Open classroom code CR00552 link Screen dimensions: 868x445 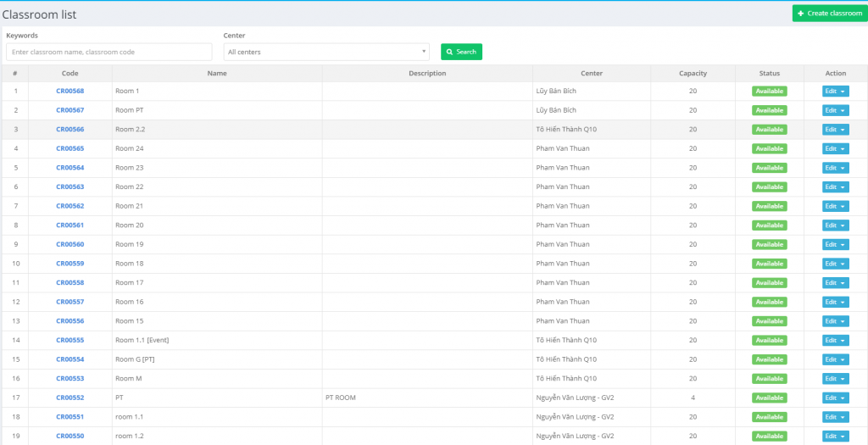pyautogui.click(x=70, y=398)
